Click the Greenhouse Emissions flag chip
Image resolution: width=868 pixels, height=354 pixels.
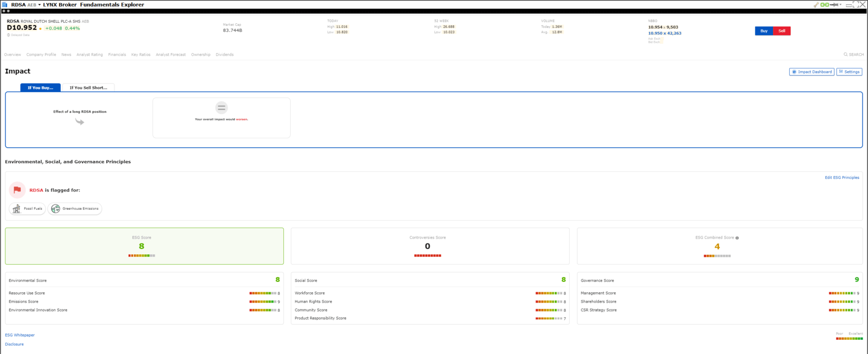click(75, 209)
